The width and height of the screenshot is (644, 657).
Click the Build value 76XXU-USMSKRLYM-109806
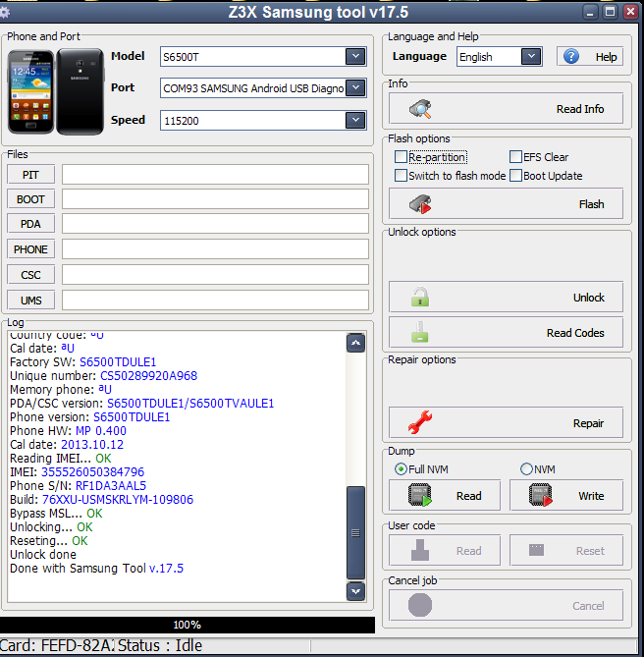tap(118, 500)
